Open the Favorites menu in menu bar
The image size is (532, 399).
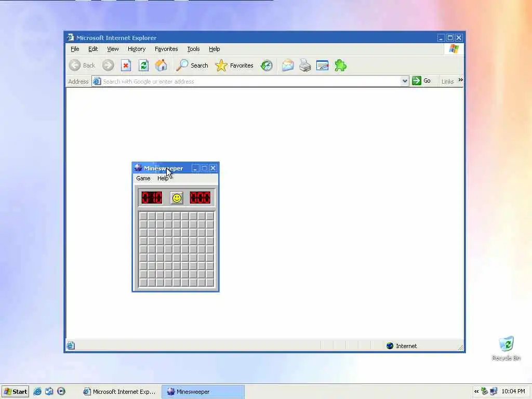[x=166, y=49]
